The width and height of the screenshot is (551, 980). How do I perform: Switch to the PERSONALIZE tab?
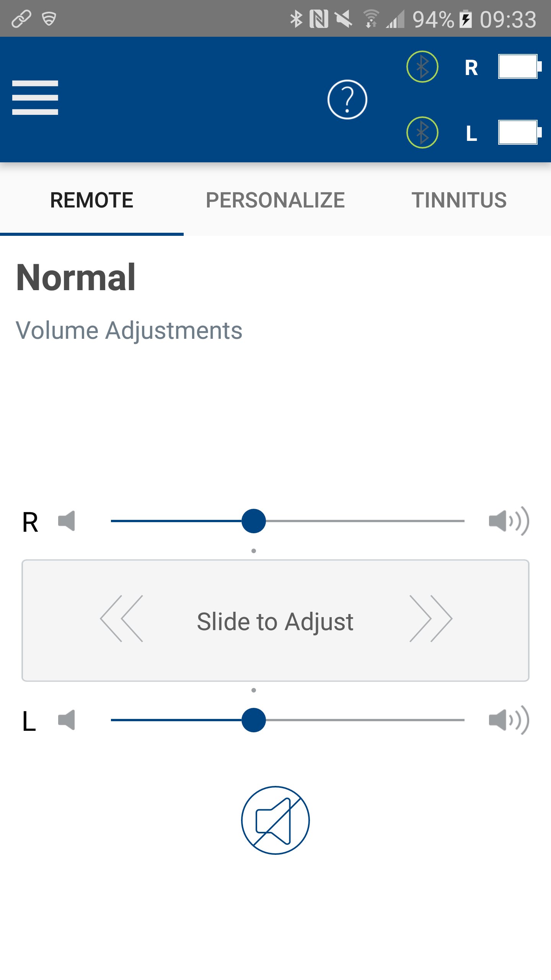275,200
